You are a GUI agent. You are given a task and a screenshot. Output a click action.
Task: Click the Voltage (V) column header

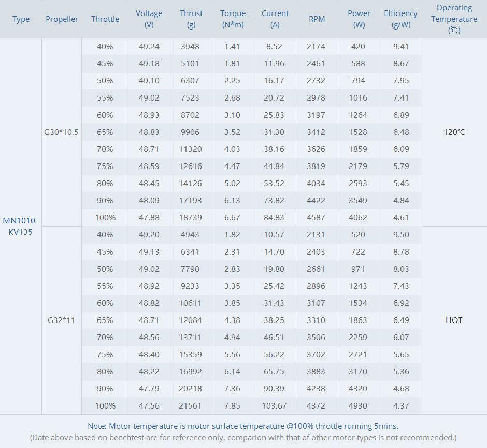coord(149,19)
